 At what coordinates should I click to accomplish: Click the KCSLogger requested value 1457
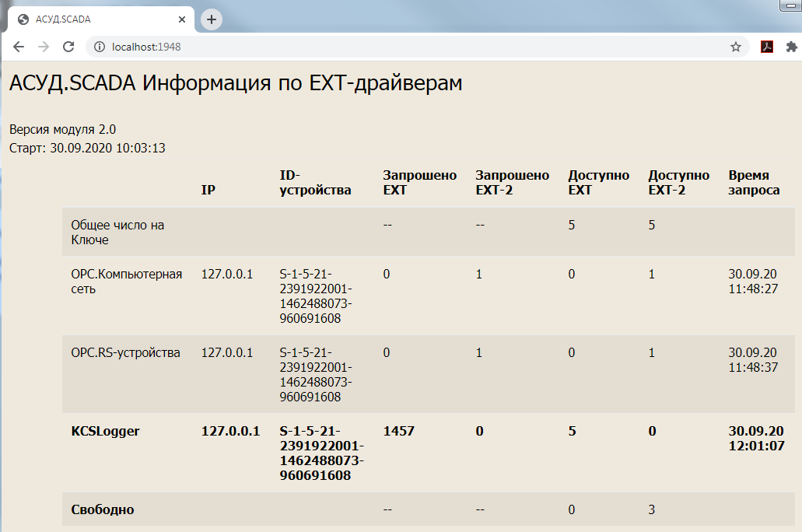click(x=398, y=431)
